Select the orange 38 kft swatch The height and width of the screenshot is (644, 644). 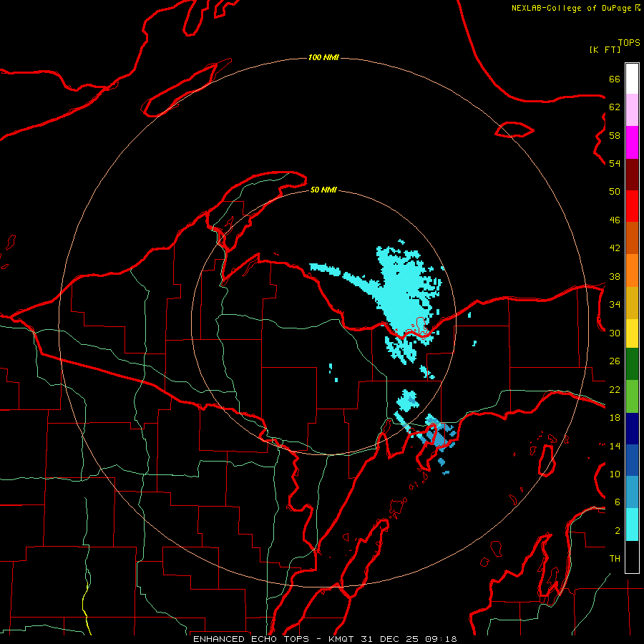coord(632,270)
